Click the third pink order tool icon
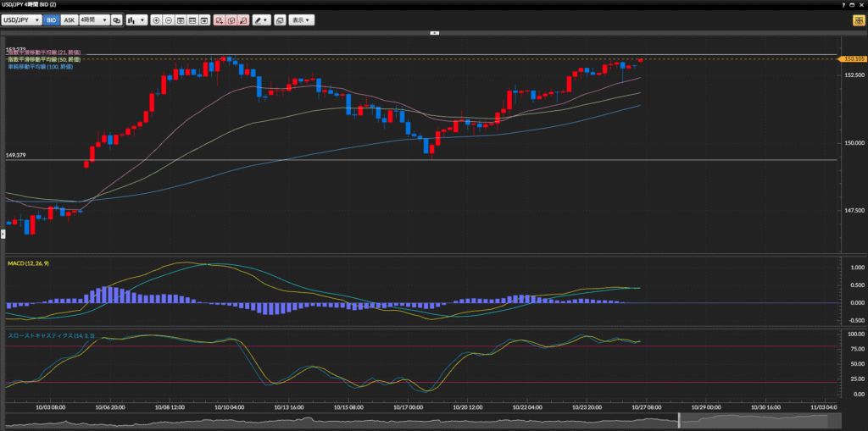 tap(243, 19)
